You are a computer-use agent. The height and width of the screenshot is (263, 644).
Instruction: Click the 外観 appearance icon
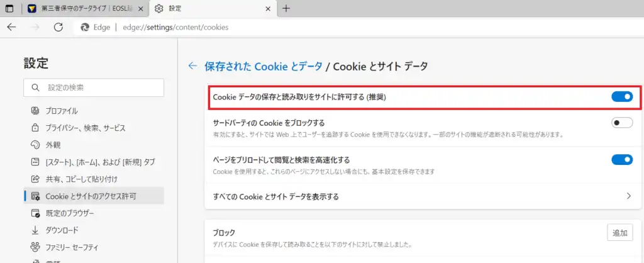[35, 145]
